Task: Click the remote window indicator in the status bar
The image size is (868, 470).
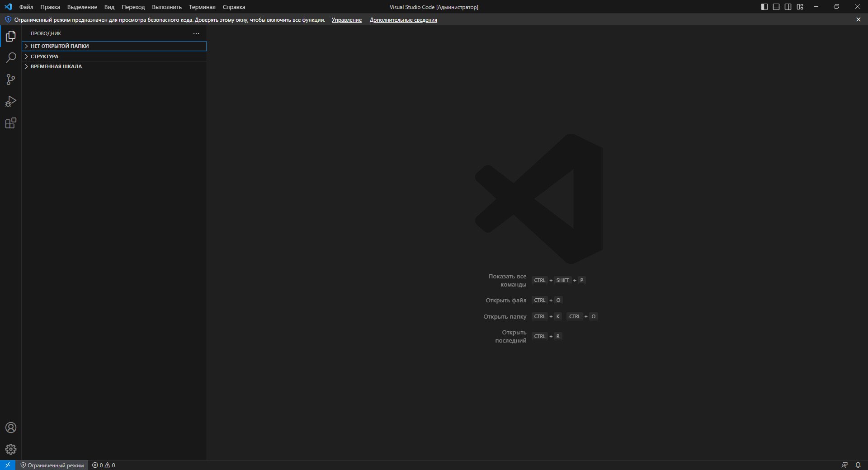Action: [x=8, y=465]
